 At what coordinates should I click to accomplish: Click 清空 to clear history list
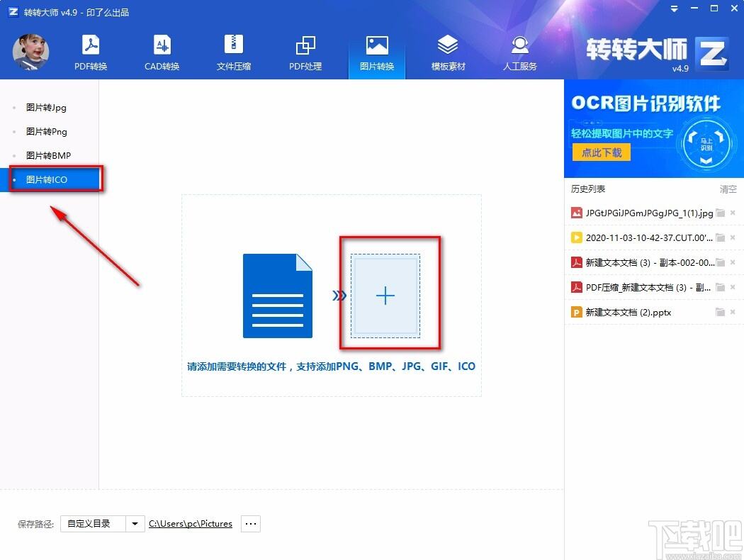728,189
